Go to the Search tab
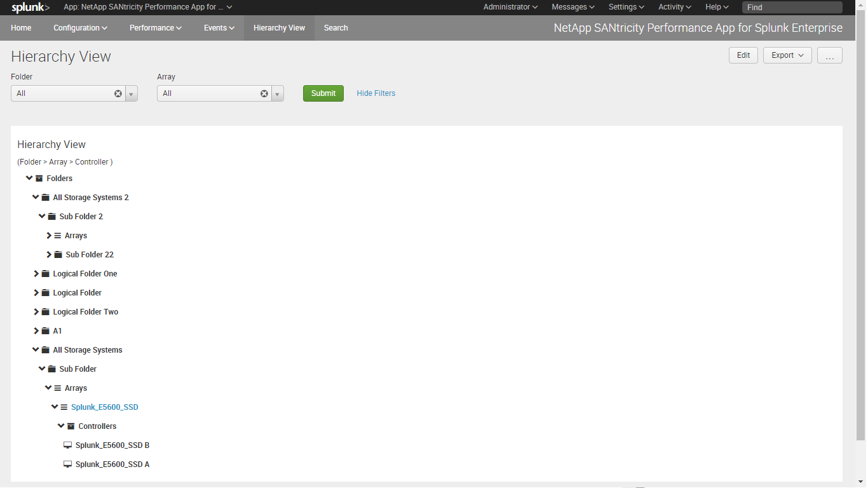868x488 pixels. pyautogui.click(x=336, y=28)
